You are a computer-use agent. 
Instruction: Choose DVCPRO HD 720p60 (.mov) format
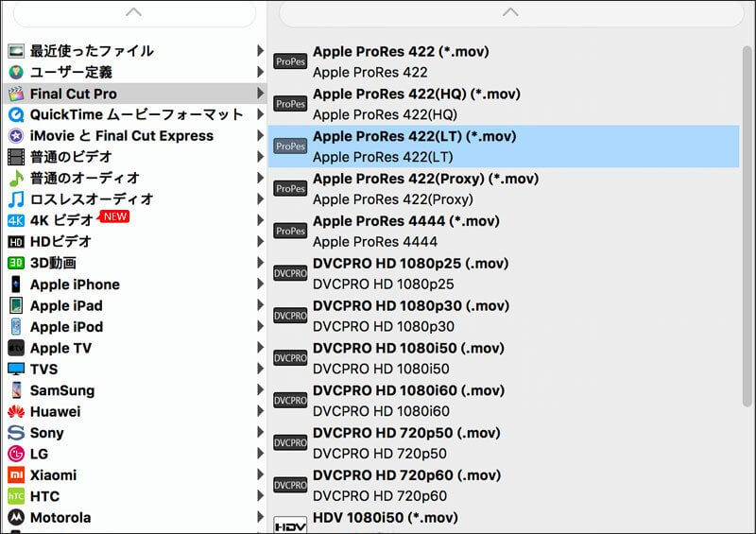coord(504,485)
